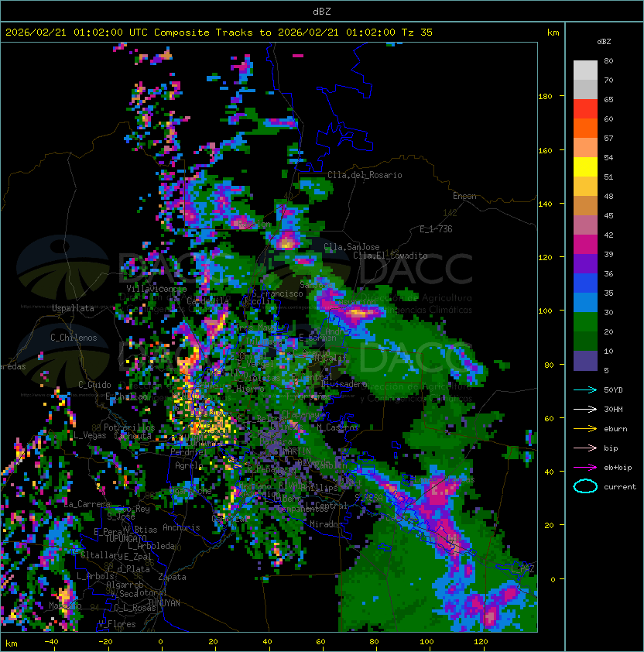Pick the purple 36–39 dBZ swatch
This screenshot has height=652, width=644.
tap(585, 263)
